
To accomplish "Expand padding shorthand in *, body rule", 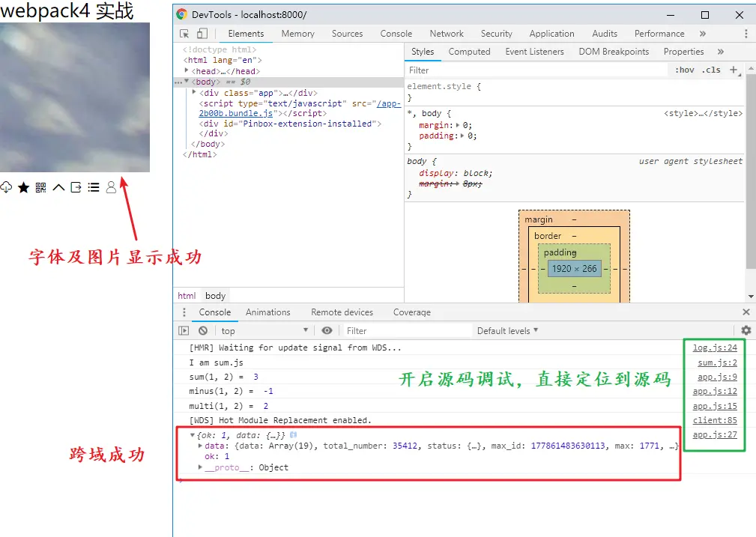I will click(x=462, y=136).
